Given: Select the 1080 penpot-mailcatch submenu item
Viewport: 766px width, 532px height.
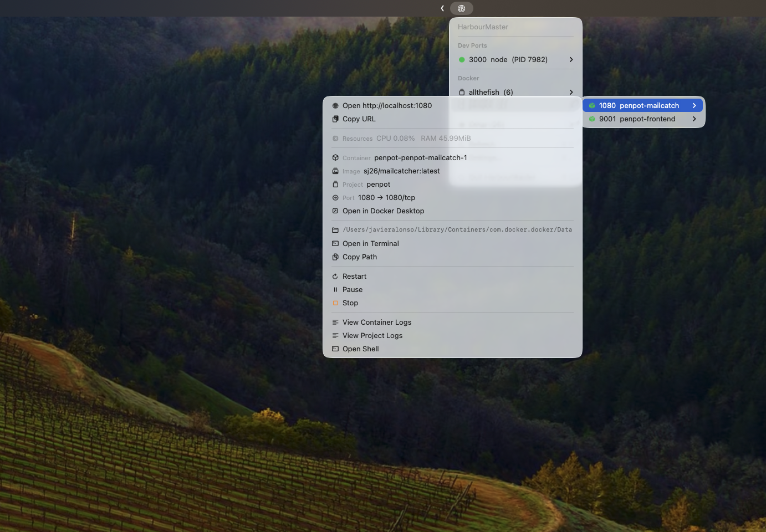Looking at the screenshot, I should click(x=643, y=105).
